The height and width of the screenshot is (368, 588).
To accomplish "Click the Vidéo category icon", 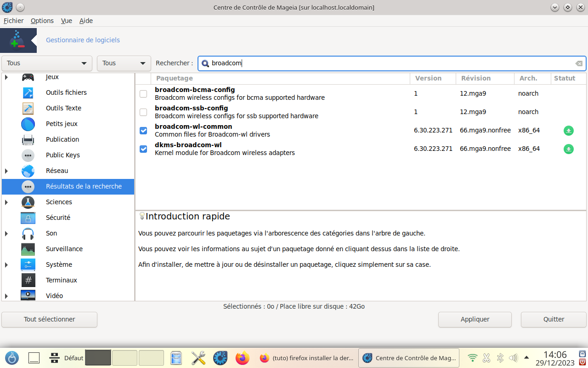I will tap(28, 295).
